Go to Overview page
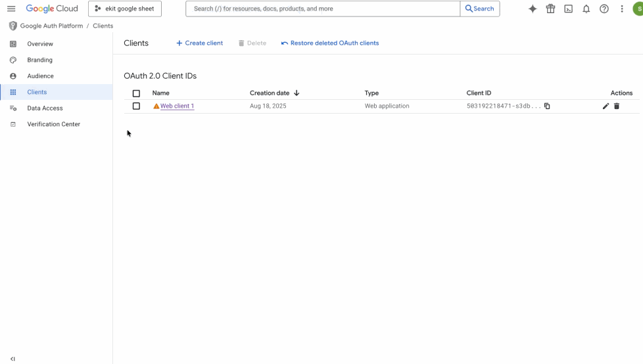643x364 pixels. 40,44
